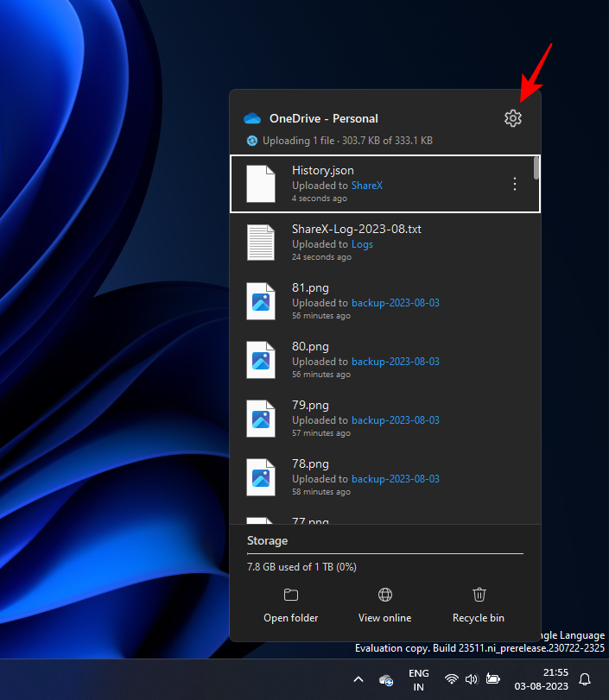
Task: Click View online button
Action: click(384, 606)
